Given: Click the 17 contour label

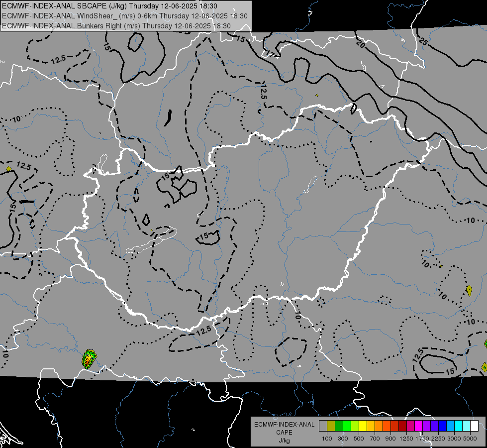Looking at the screenshot, I should point(270,54).
